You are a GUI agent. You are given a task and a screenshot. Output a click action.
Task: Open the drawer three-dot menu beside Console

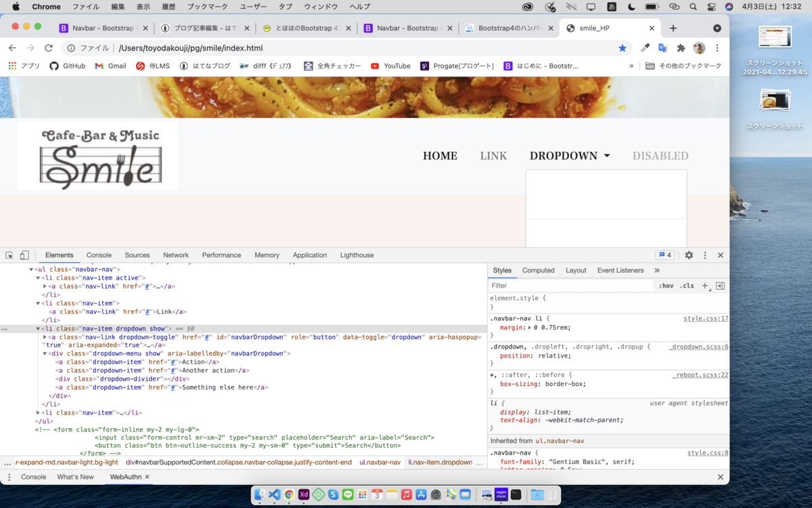click(x=9, y=477)
